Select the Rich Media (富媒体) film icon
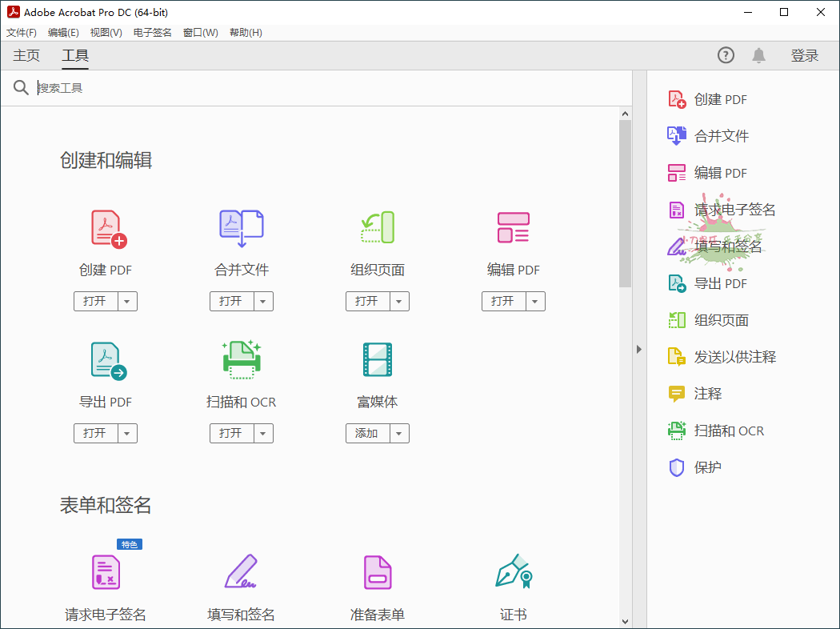This screenshot has width=840, height=629. [378, 360]
